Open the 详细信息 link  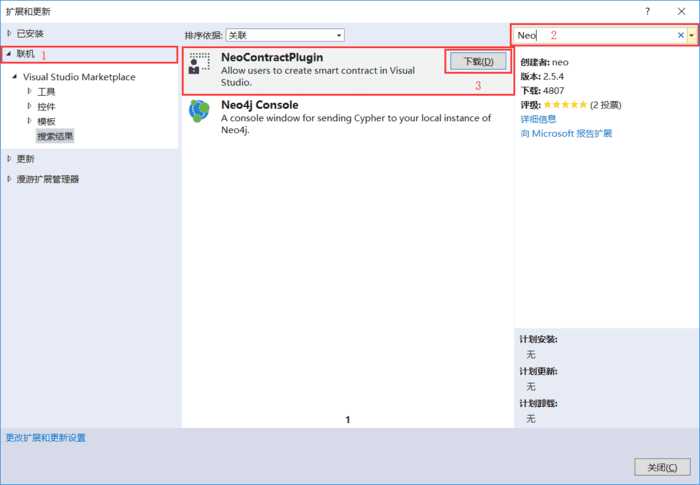(x=538, y=119)
